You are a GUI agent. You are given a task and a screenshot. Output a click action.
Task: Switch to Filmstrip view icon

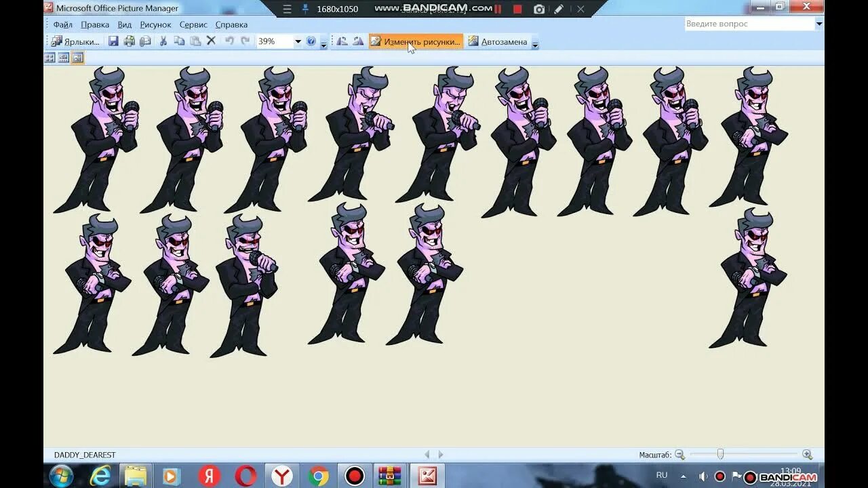64,58
